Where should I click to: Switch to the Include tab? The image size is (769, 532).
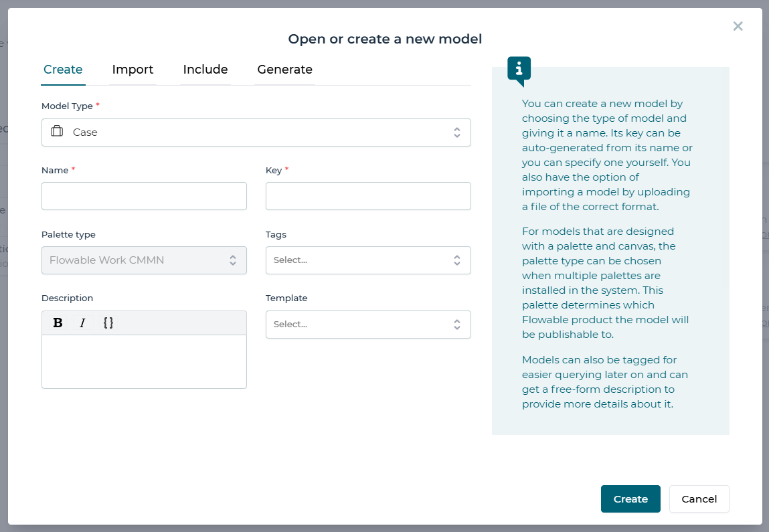pyautogui.click(x=205, y=70)
